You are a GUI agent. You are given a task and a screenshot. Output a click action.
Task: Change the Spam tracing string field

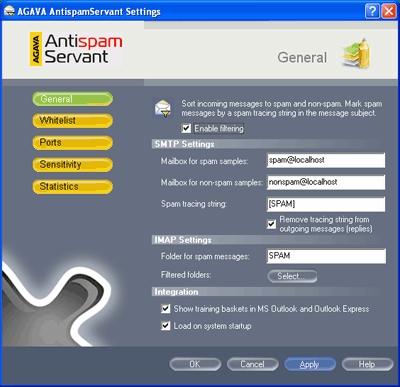[326, 204]
